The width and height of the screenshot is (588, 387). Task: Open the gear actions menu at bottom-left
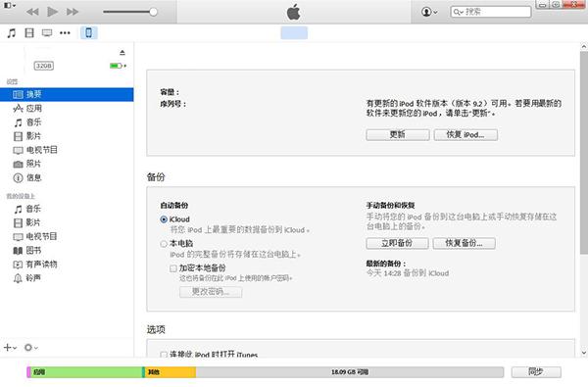tap(30, 348)
